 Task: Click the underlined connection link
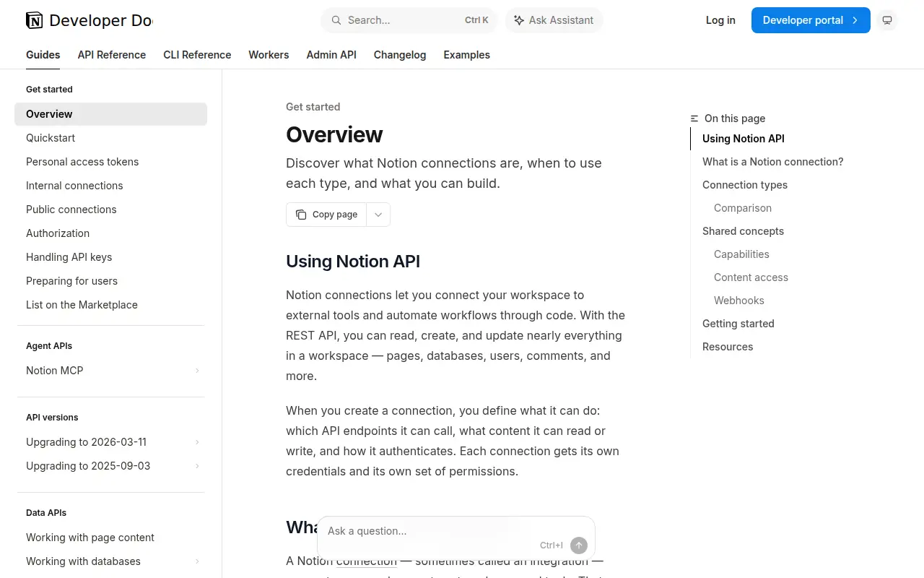pyautogui.click(x=367, y=561)
